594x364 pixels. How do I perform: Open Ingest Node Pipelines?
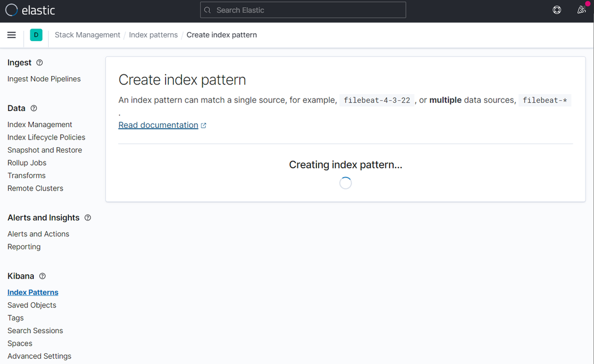click(44, 79)
